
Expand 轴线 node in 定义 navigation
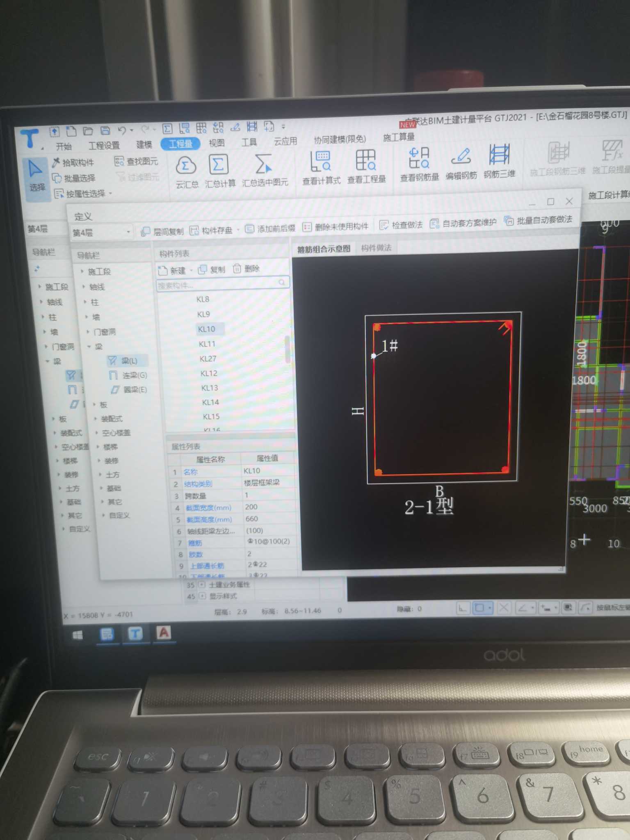coord(83,287)
